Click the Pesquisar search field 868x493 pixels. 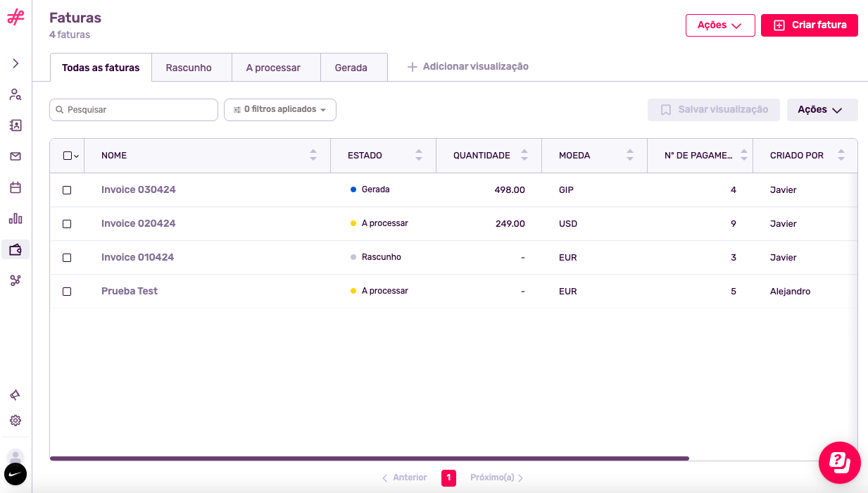(134, 110)
